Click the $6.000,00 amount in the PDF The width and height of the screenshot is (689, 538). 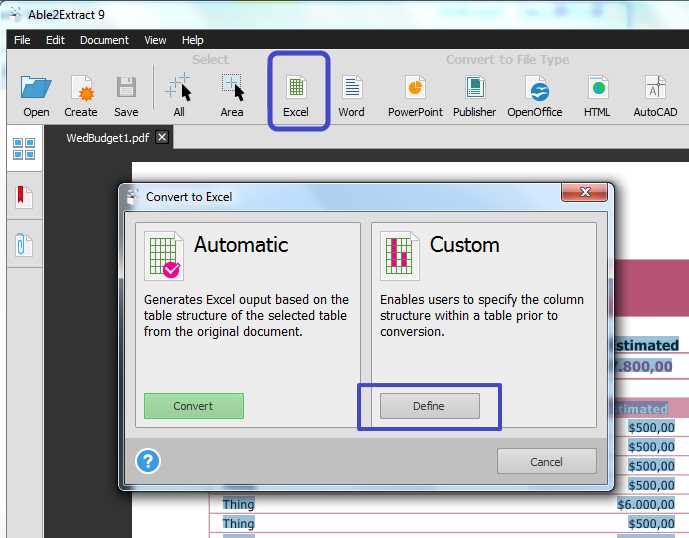tap(645, 504)
